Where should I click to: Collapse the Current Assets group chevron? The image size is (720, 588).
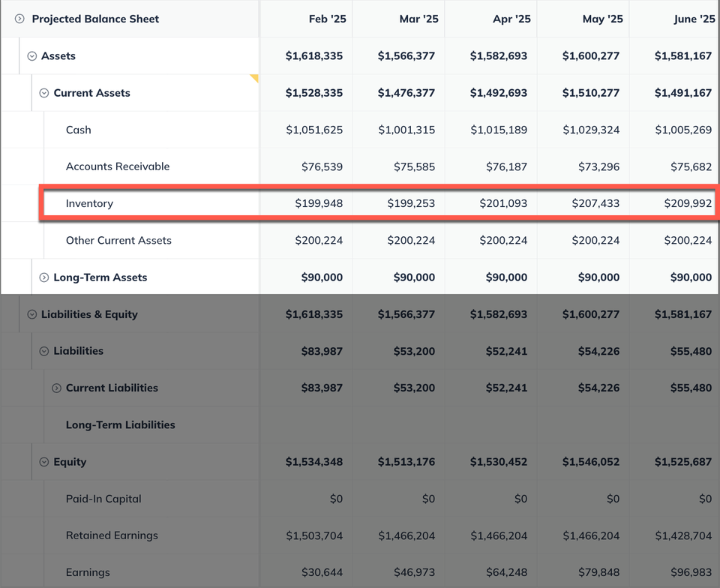44,93
